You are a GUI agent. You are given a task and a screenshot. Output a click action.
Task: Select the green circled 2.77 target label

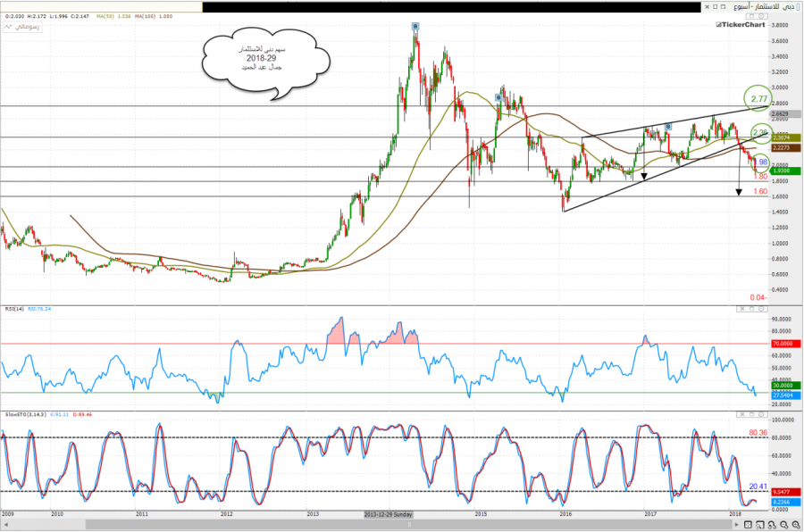[x=758, y=99]
